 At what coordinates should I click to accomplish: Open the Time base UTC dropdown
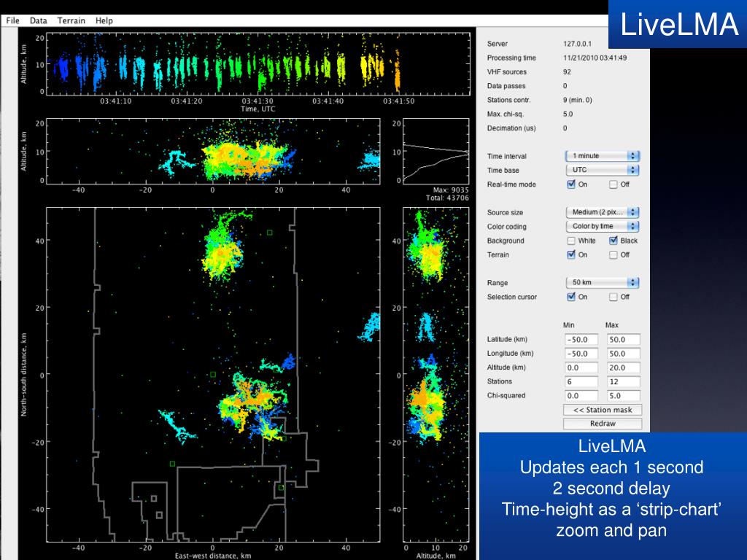[x=602, y=169]
